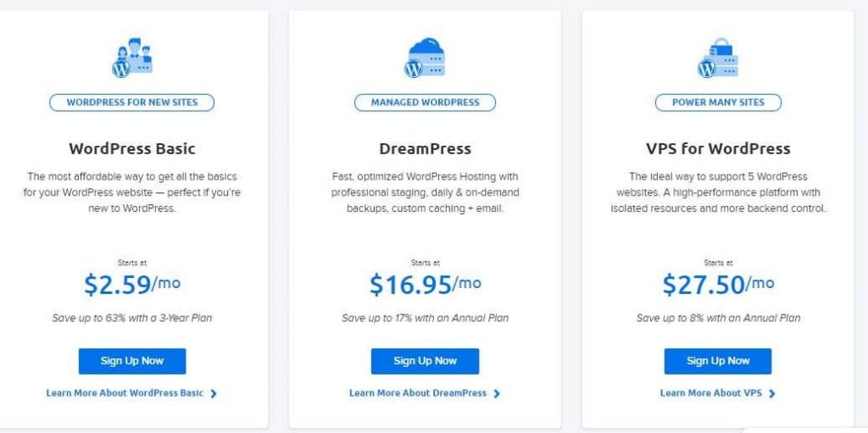Choose Sign Up Now for VPS plan
Viewport: 868px width, 433px height.
[718, 361]
